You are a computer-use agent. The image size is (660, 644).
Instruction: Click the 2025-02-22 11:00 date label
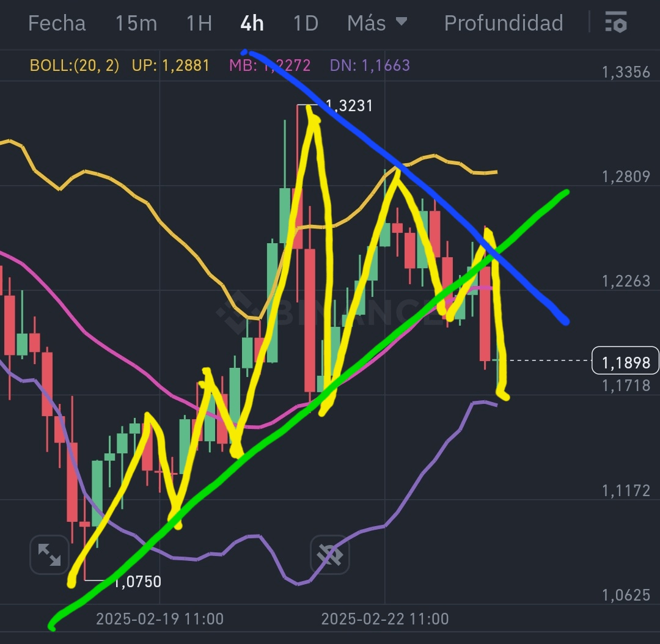pos(385,619)
